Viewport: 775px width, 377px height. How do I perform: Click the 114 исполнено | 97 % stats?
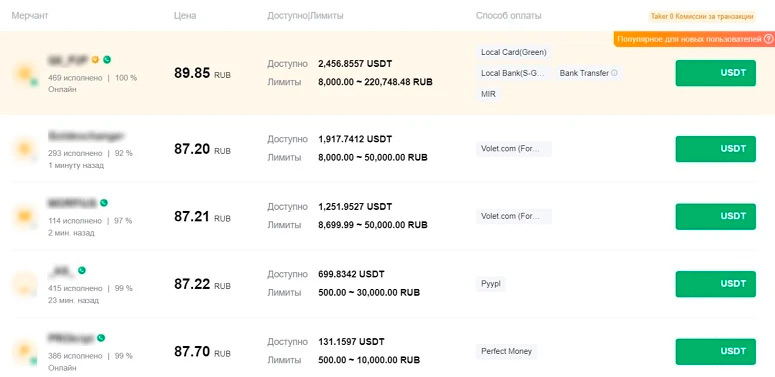pos(90,221)
